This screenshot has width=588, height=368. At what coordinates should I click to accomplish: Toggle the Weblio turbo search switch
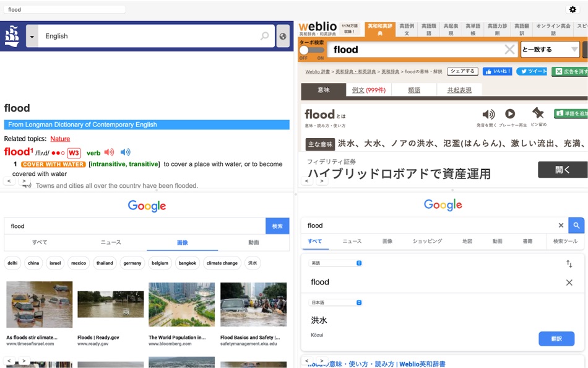click(311, 50)
